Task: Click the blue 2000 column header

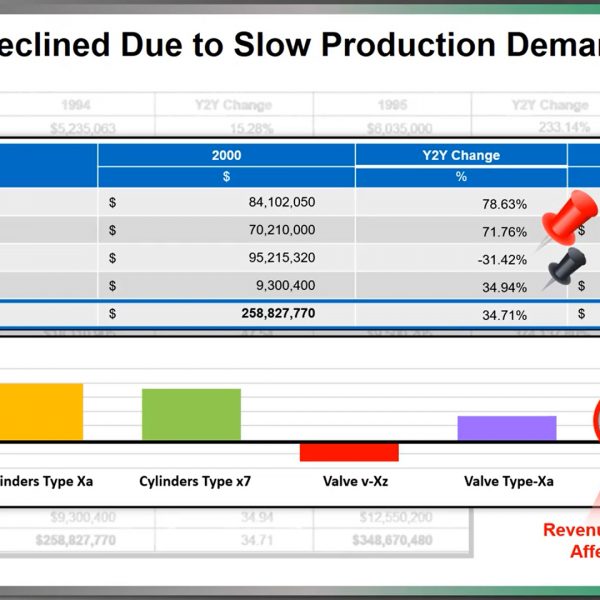Action: point(226,155)
